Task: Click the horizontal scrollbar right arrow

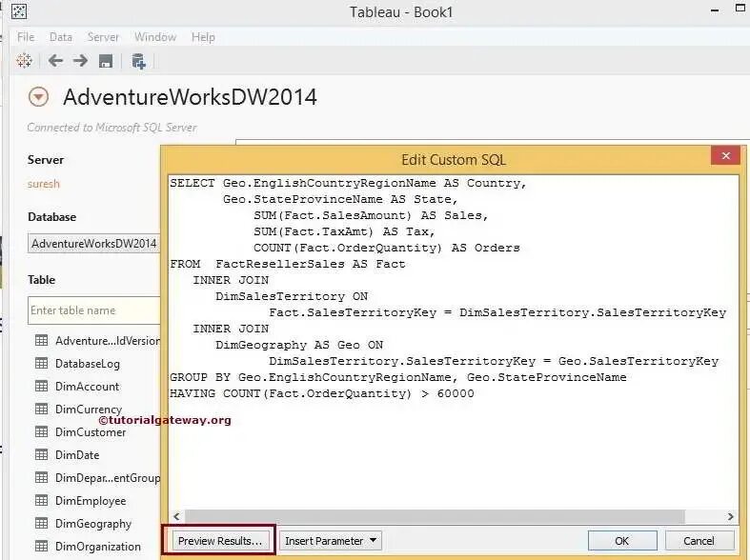Action: click(730, 516)
